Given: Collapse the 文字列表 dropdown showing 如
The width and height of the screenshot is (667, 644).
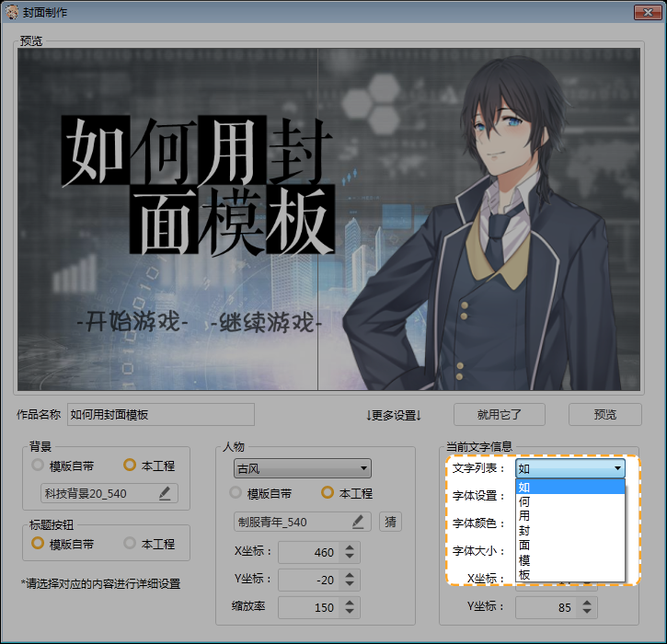Looking at the screenshot, I should pos(617,468).
